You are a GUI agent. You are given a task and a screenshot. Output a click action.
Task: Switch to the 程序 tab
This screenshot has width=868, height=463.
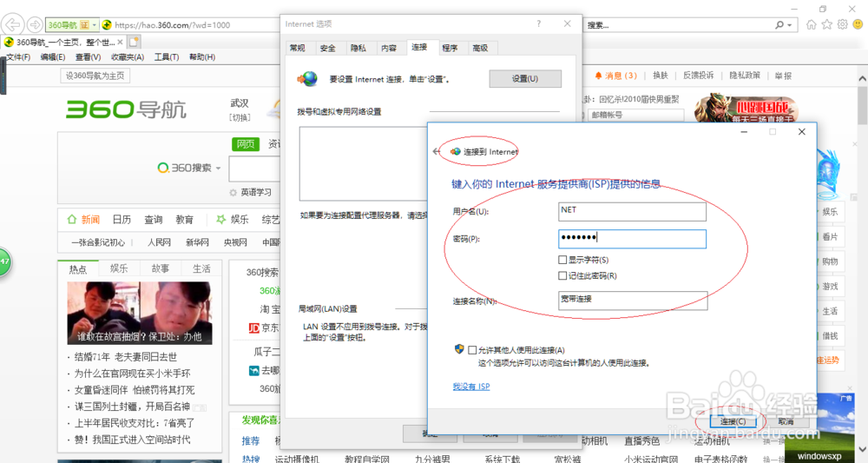[450, 48]
